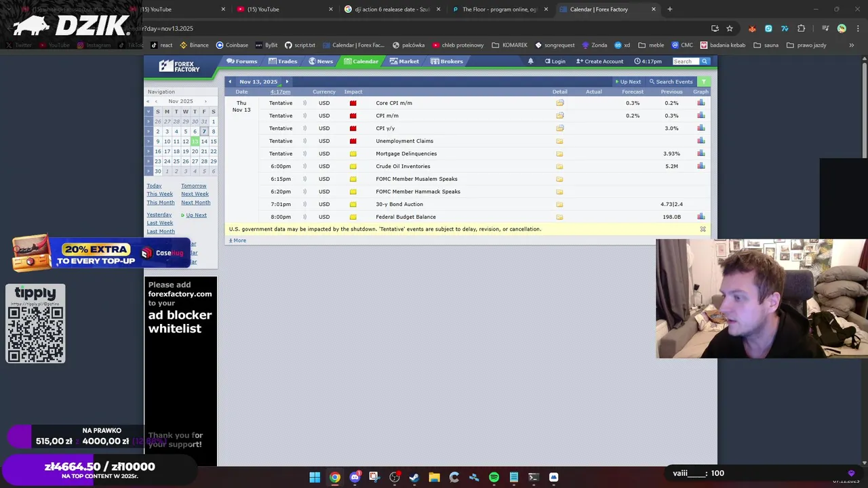Toggle alert icon for Crude Oil Inventories
Viewport: 868px width, 488px height.
click(304, 166)
